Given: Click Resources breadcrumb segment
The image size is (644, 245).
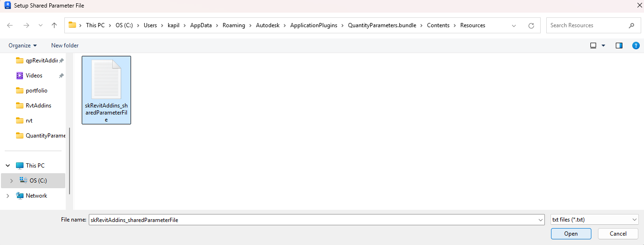Looking at the screenshot, I should (473, 25).
